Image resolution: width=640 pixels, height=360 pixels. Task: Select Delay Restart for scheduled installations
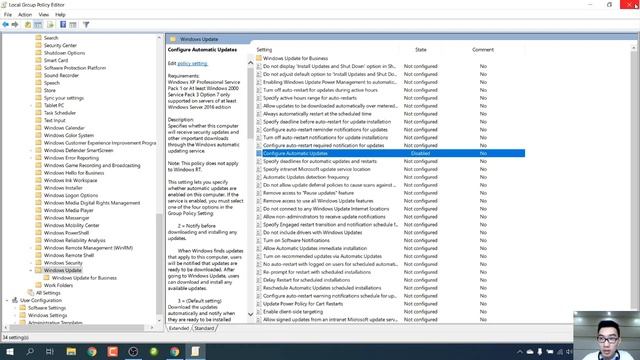306,280
